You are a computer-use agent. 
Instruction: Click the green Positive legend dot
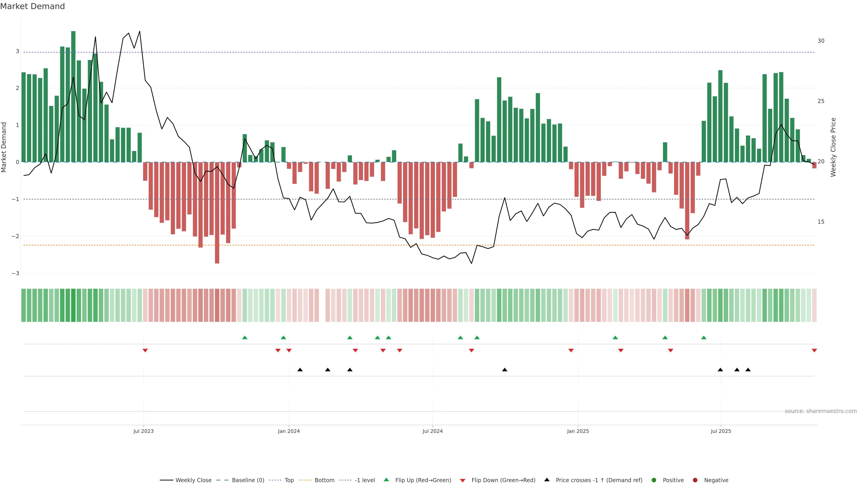[654, 480]
